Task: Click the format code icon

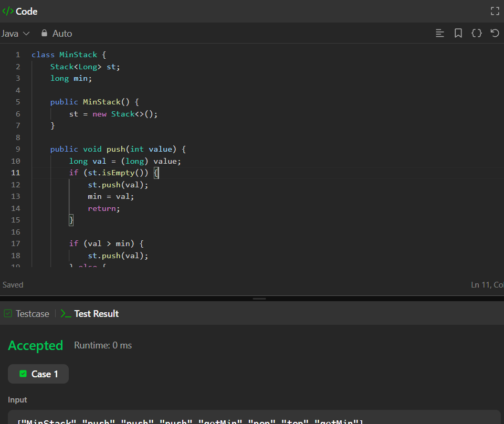Action: click(x=440, y=33)
